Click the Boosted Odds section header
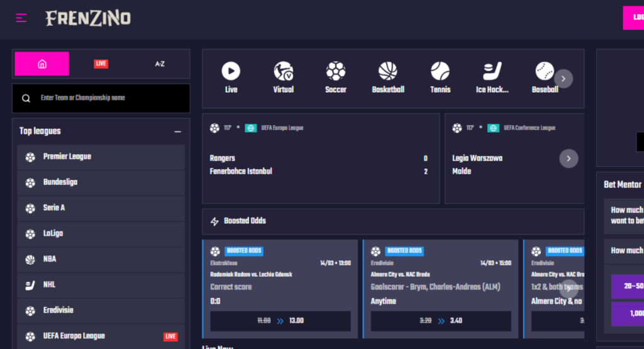Image resolution: width=644 pixels, height=349 pixels. coord(393,221)
